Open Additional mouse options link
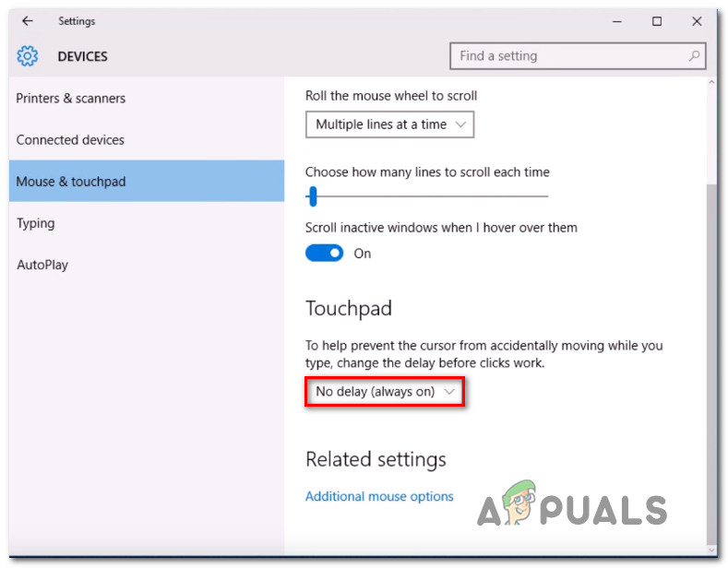This screenshot has width=728, height=568. (379, 496)
